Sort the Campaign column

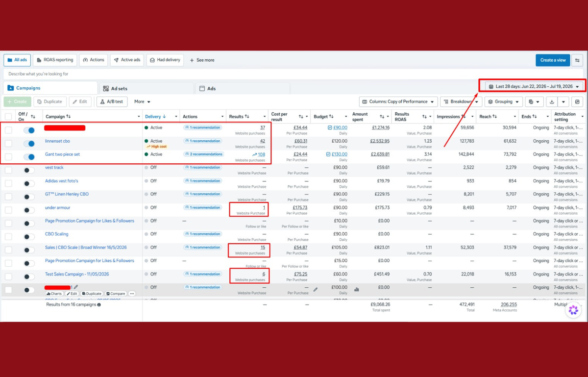[x=69, y=117]
